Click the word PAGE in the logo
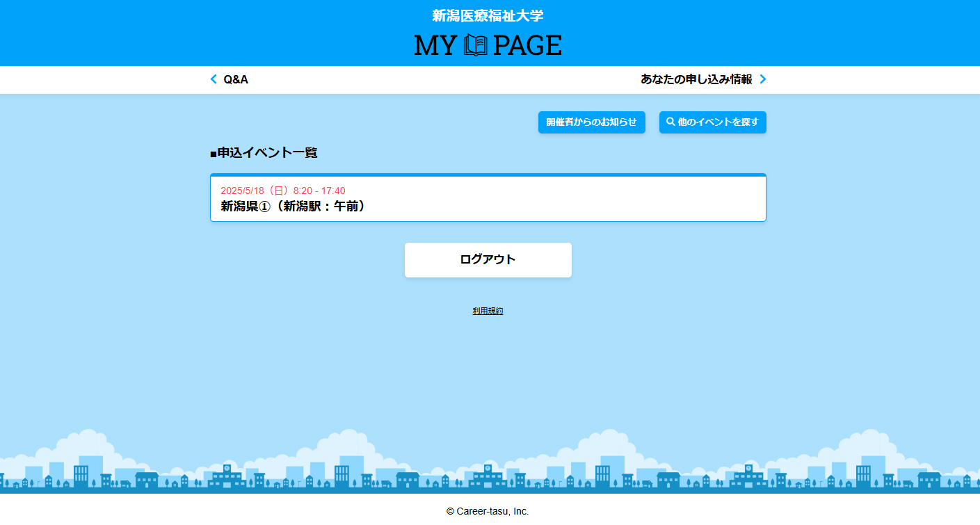 click(527, 46)
